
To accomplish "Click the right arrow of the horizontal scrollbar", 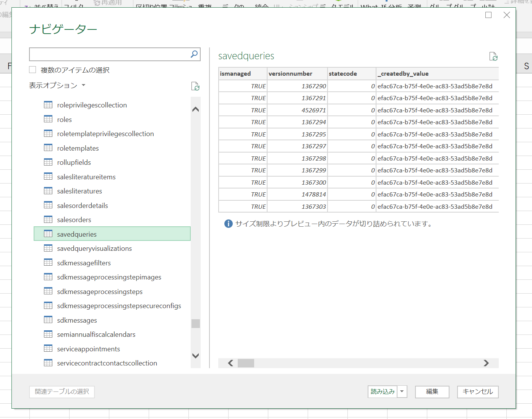I will 486,363.
